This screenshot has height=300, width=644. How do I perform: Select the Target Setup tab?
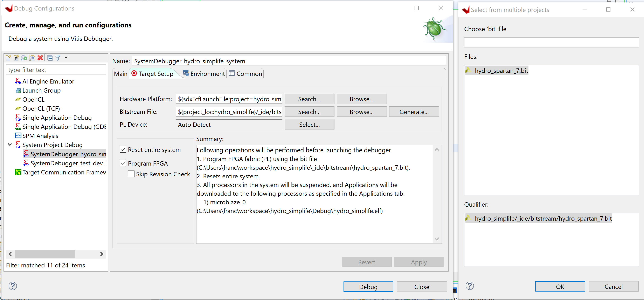(156, 74)
